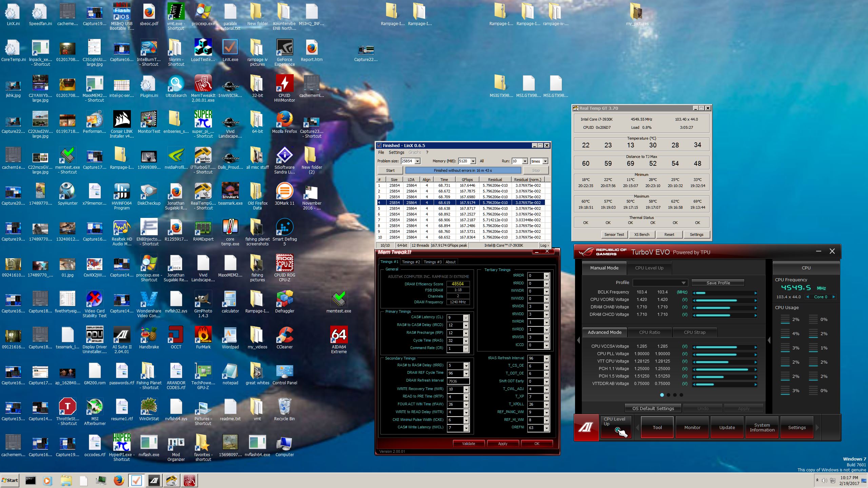The width and height of the screenshot is (868, 488).
Task: Click Validate in MemTweakIt
Action: [x=469, y=444]
